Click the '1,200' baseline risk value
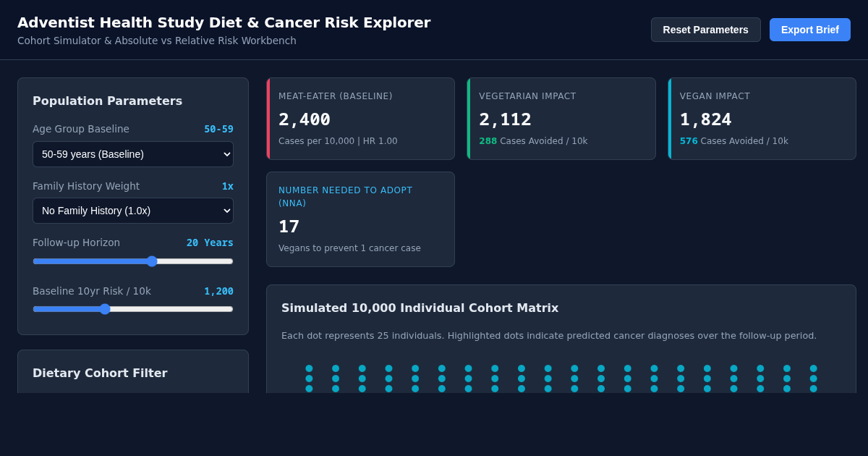Screen dimensions: 868x456 pyautogui.click(x=218, y=291)
